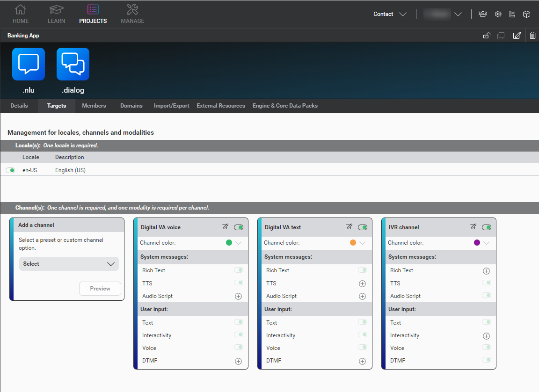Click the delete project trash icon
The width and height of the screenshot is (539, 392).
pyautogui.click(x=532, y=36)
